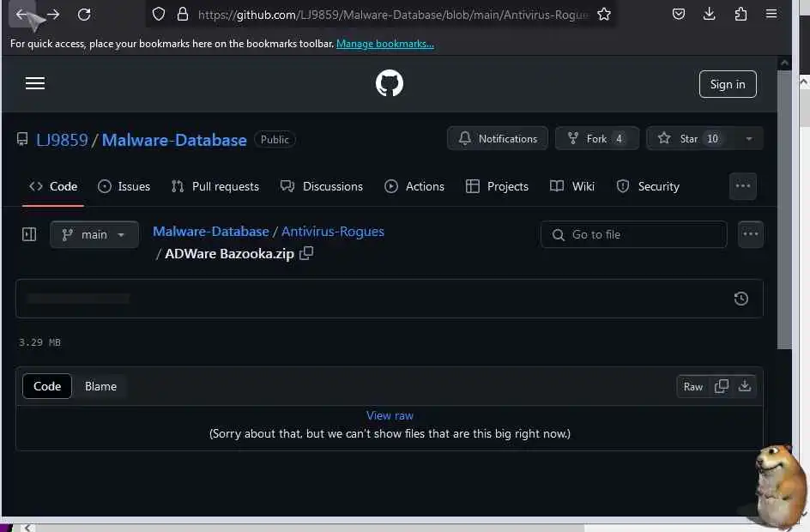Viewport: 810px width, 532px height.
Task: Go to GitHub home via Octocat logo
Action: point(390,83)
